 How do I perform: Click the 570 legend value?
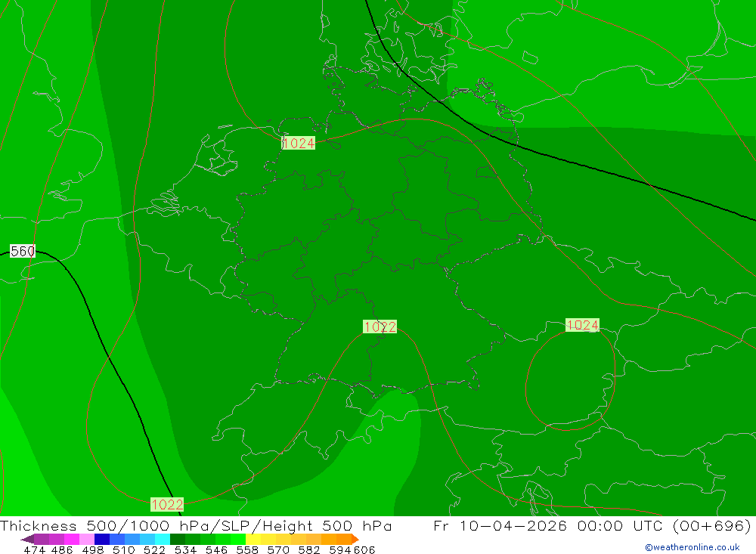pos(277,550)
